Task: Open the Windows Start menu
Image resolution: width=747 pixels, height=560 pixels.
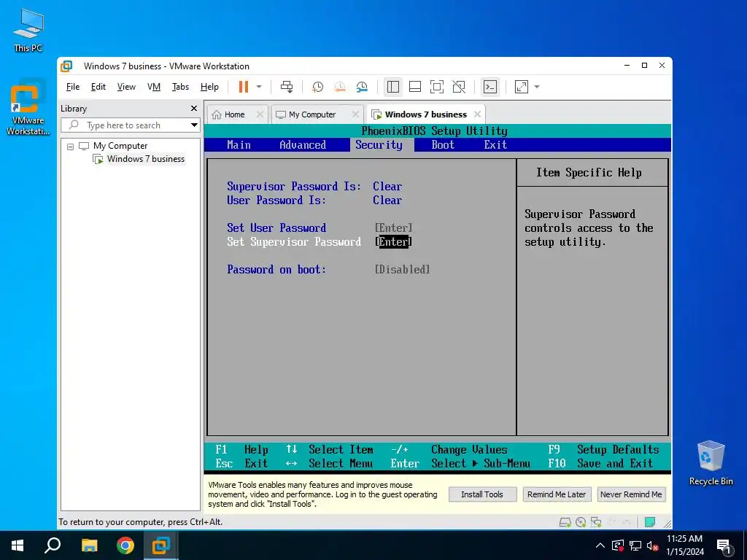Action: tap(18, 545)
